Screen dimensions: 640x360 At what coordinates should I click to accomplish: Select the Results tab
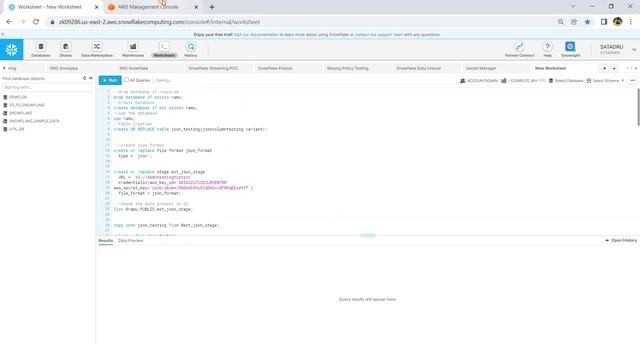point(106,241)
